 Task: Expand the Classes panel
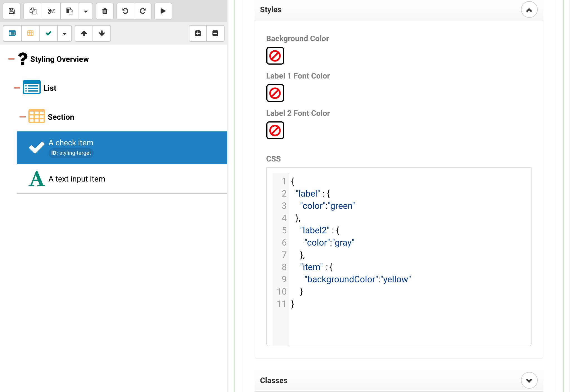tap(529, 380)
